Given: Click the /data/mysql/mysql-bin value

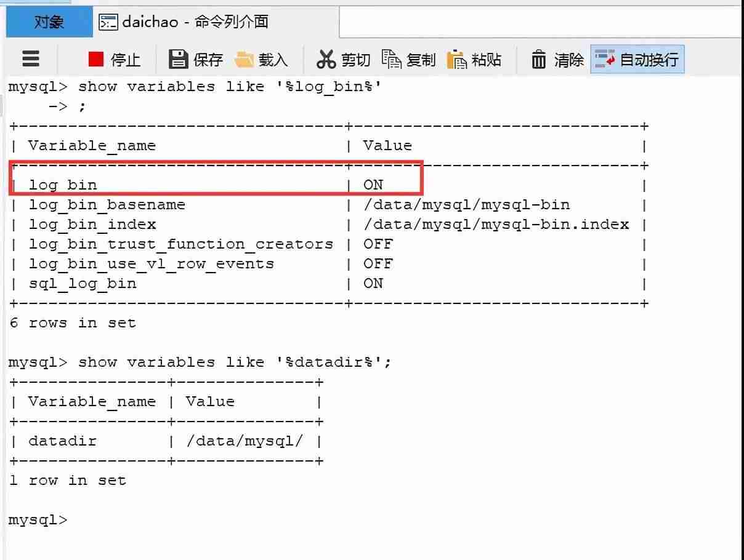Looking at the screenshot, I should pyautogui.click(x=466, y=204).
